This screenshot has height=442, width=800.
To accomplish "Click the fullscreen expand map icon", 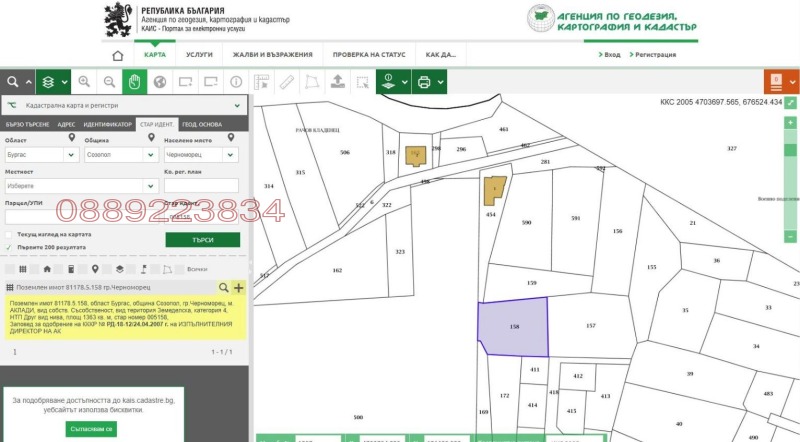I will click(x=791, y=102).
